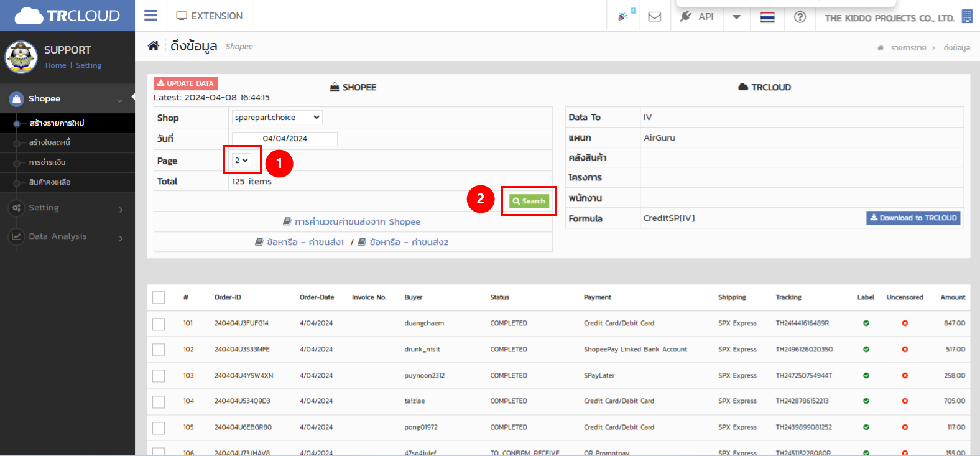This screenshot has height=456, width=980.
Task: Select การชำระเงิน in sidebar
Action: pyautogui.click(x=47, y=162)
